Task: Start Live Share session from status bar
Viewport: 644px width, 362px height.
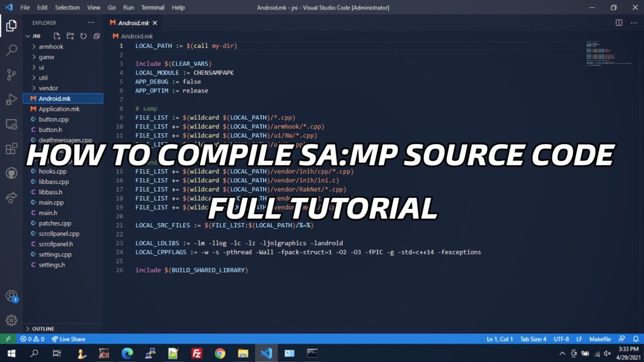Action: 68,339
